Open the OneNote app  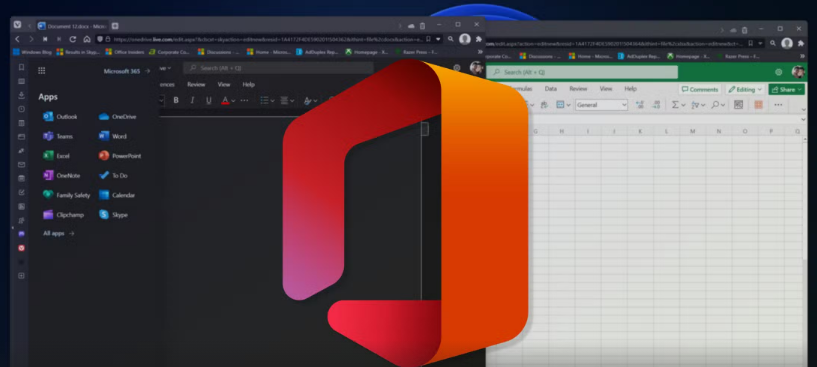point(61,175)
